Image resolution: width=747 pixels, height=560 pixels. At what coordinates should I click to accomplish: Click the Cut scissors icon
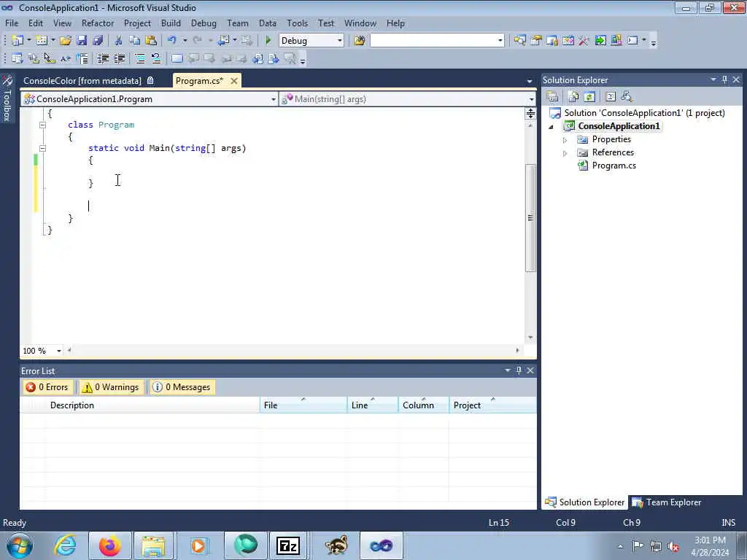pos(118,41)
